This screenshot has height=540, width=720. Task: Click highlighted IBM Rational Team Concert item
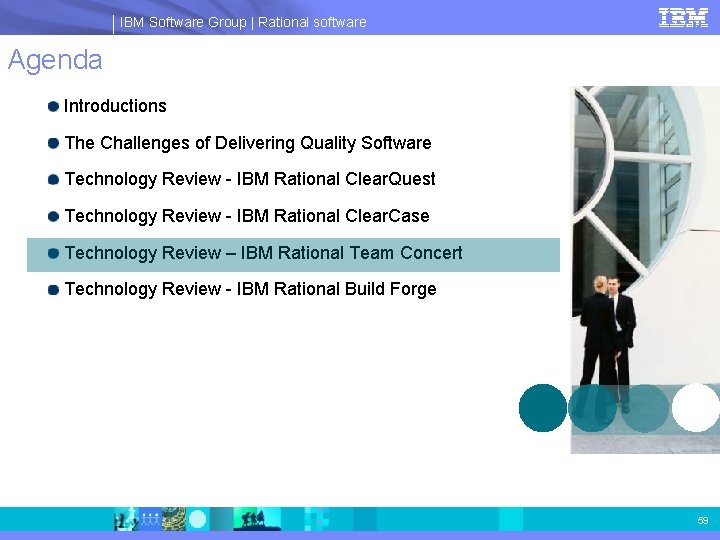click(x=293, y=255)
